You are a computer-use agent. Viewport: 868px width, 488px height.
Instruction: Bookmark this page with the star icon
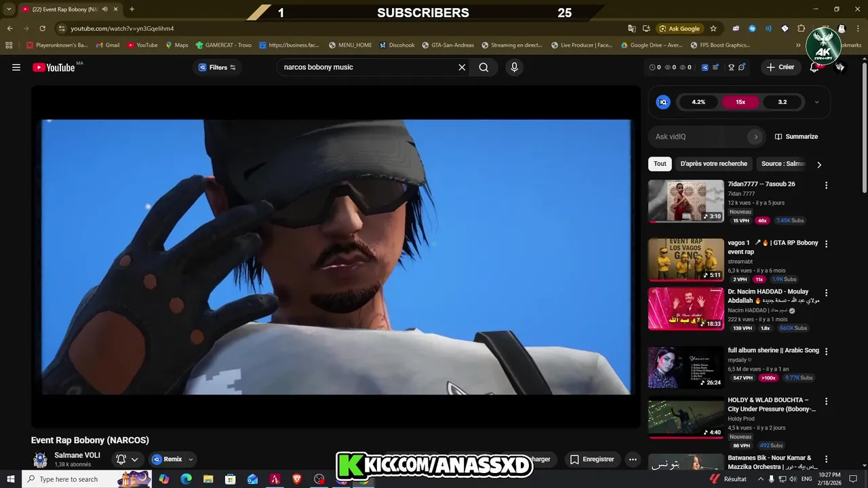coord(713,28)
